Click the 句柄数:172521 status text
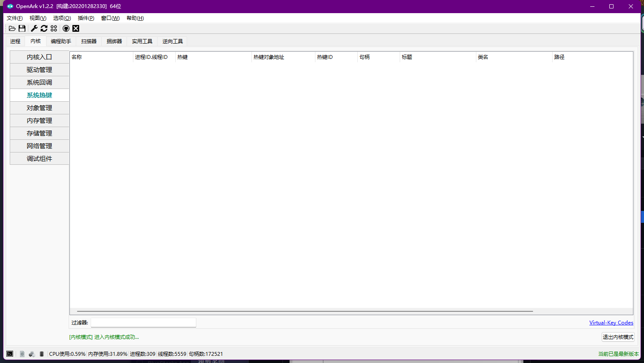 pyautogui.click(x=206, y=354)
